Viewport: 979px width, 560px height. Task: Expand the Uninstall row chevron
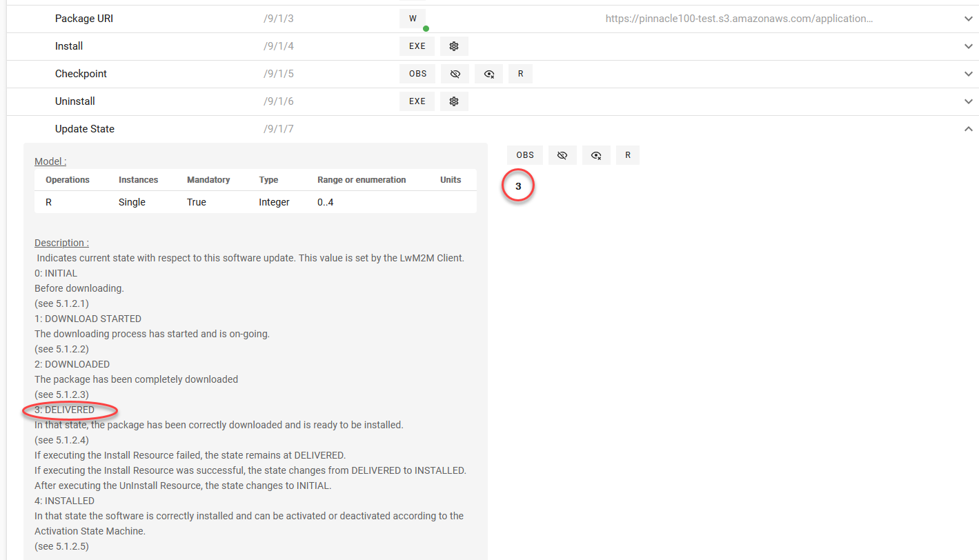coord(968,101)
